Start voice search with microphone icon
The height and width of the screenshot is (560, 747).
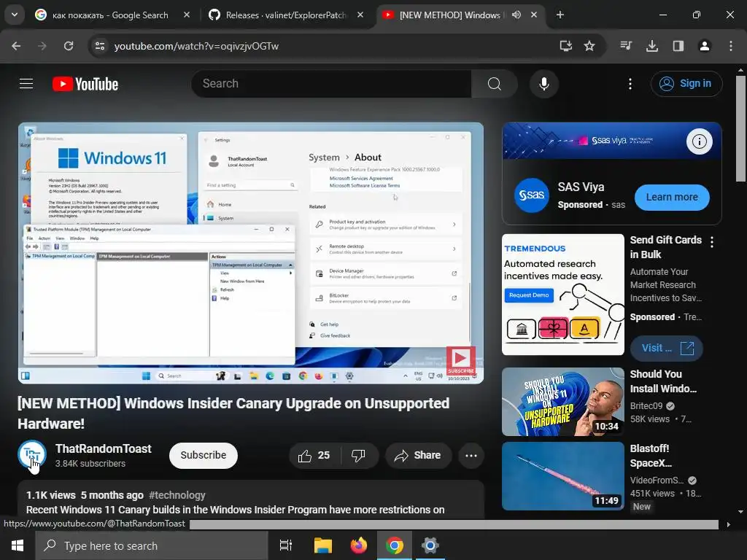click(543, 84)
